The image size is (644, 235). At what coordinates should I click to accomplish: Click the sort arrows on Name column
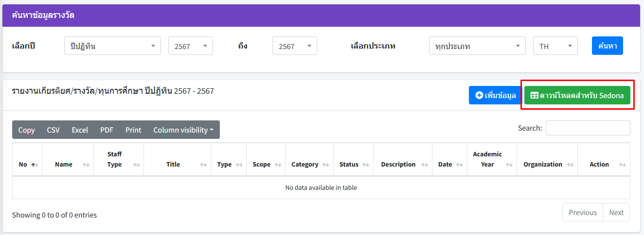[x=86, y=165]
